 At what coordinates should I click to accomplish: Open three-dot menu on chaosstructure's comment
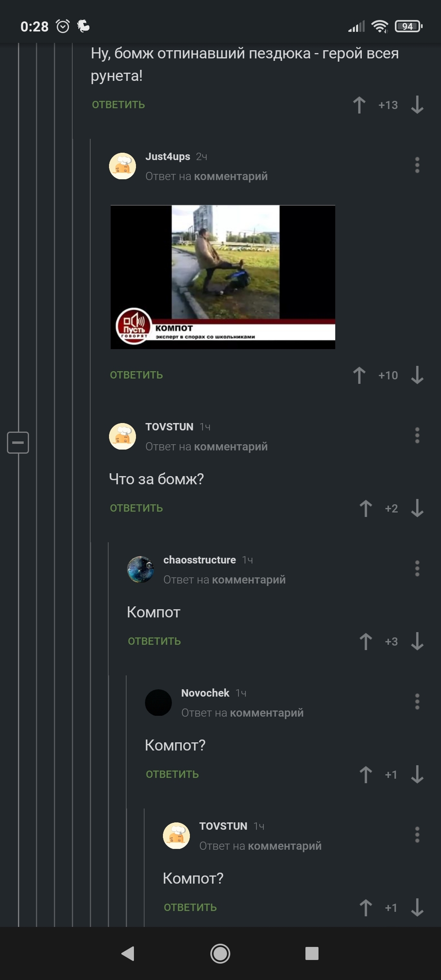pyautogui.click(x=417, y=568)
